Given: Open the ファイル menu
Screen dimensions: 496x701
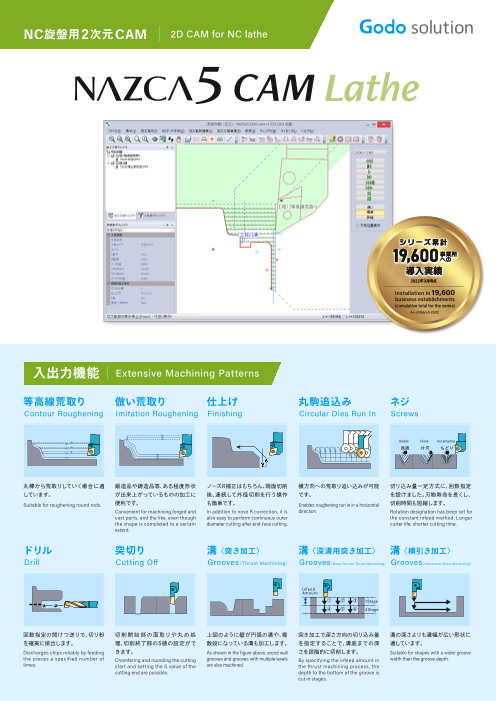Looking at the screenshot, I should point(114,131).
